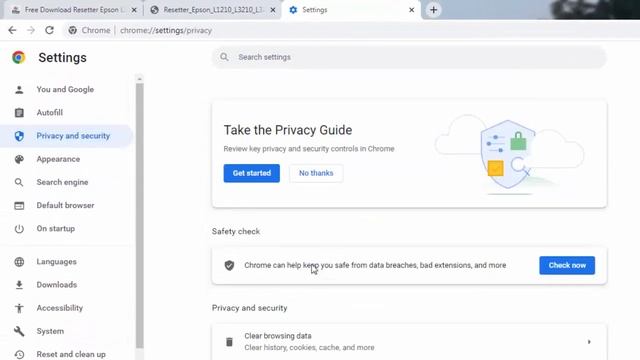Click the Appearance palette icon
This screenshot has width=640, height=360.
coord(19,159)
